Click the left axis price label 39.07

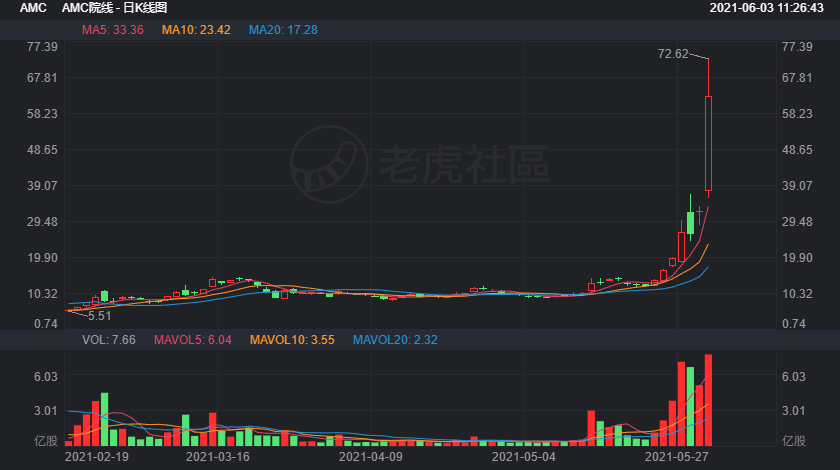tap(42, 186)
